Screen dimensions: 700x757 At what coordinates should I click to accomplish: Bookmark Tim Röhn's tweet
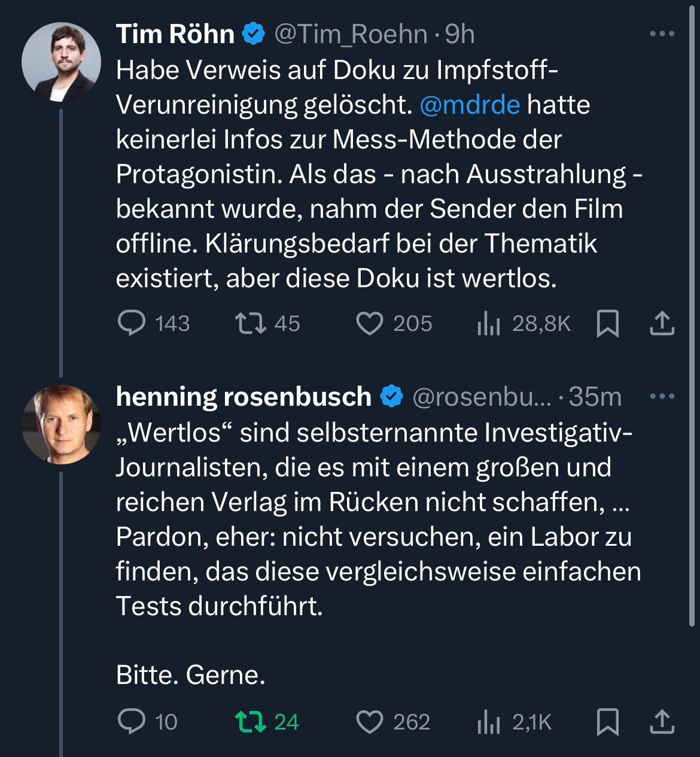[x=608, y=324]
